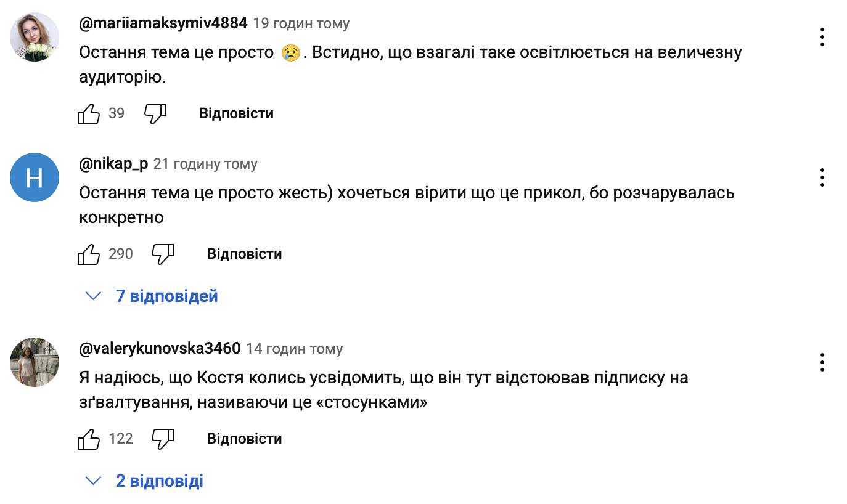Dislike the comment by @valerykunovska3460
The image size is (847, 504).
pyautogui.click(x=163, y=439)
